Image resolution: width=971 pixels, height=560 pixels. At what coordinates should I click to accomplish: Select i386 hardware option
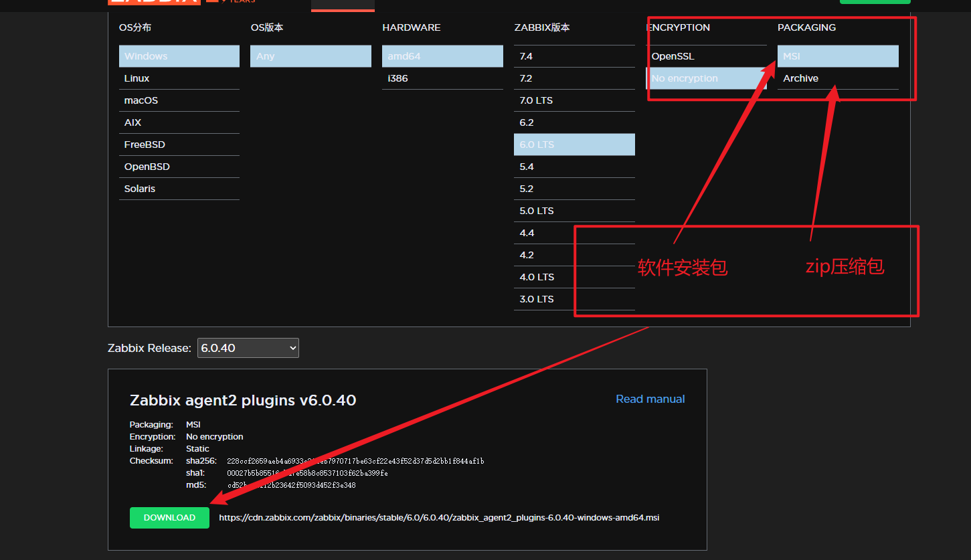[442, 78]
